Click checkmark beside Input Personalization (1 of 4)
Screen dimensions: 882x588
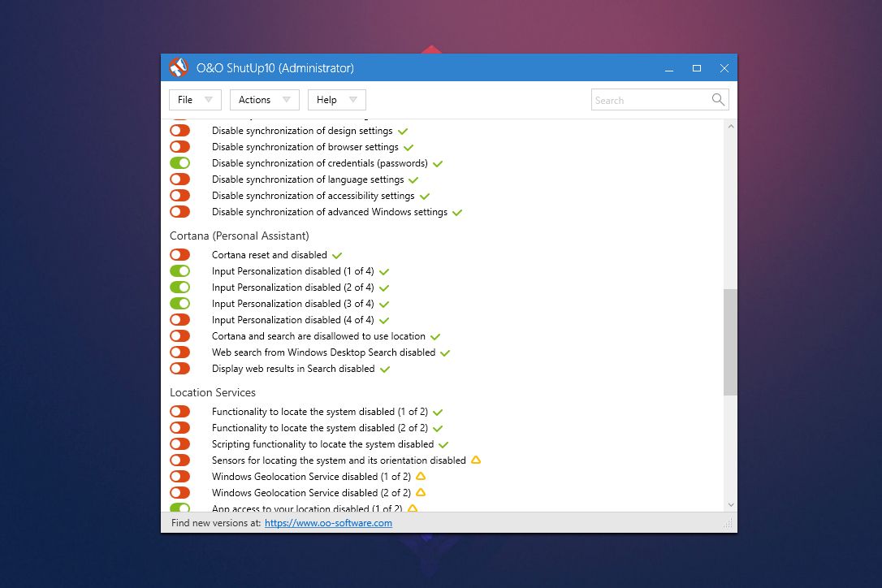tap(384, 272)
